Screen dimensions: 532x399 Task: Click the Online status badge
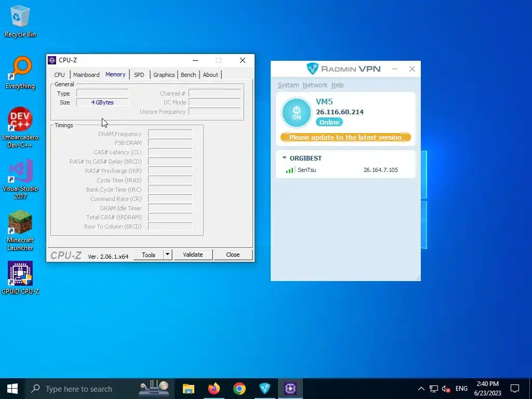pos(329,122)
